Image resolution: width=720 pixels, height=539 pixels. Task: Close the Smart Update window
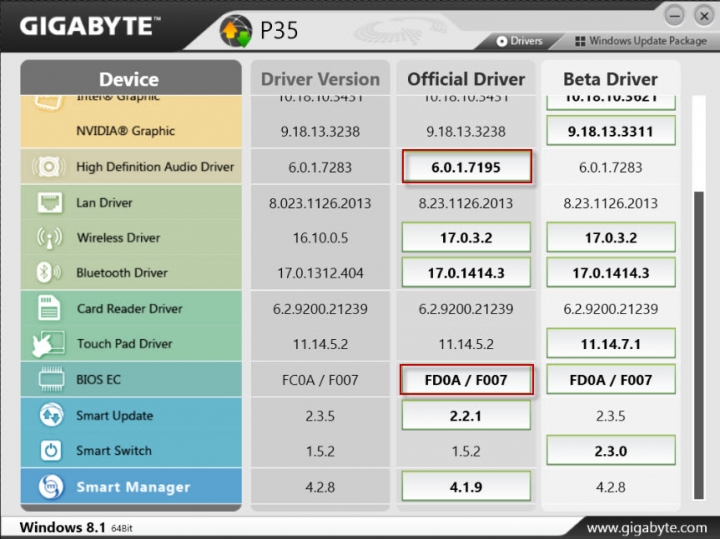coord(703,16)
